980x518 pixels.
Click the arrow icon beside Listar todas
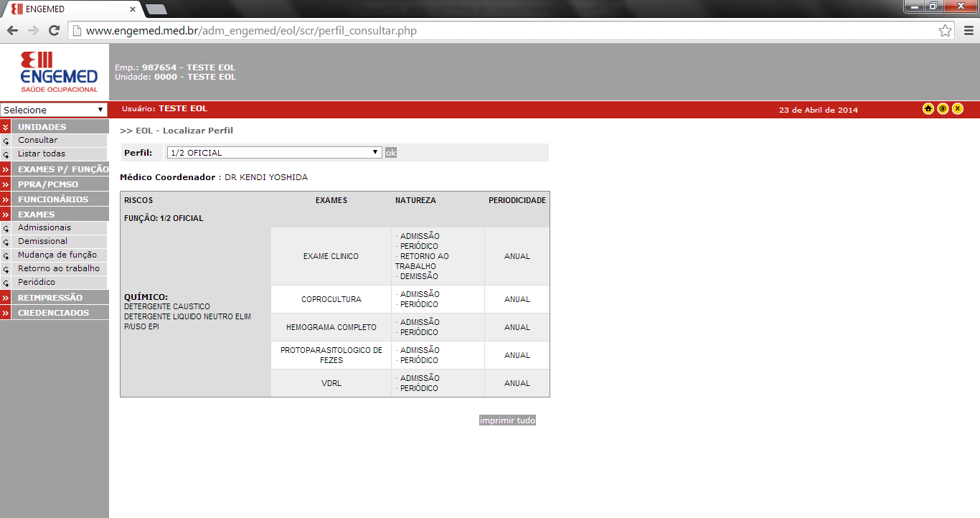(6, 154)
